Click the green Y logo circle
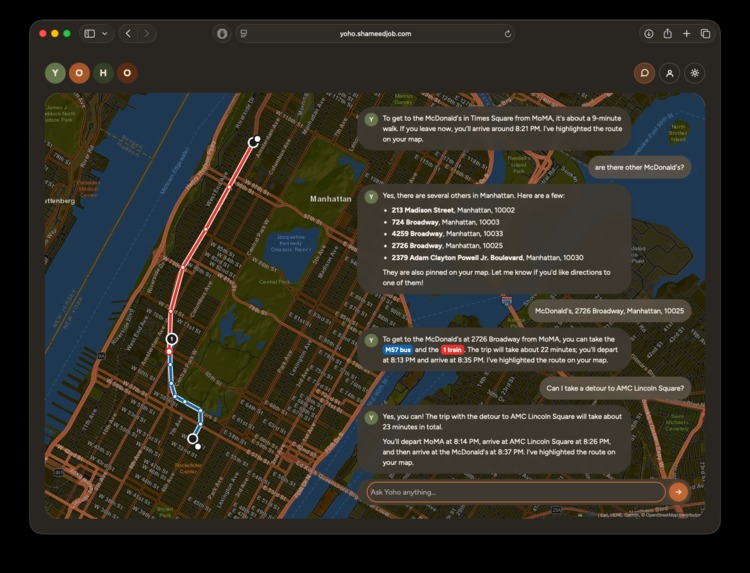Viewport: 750px width, 573px height. click(55, 73)
